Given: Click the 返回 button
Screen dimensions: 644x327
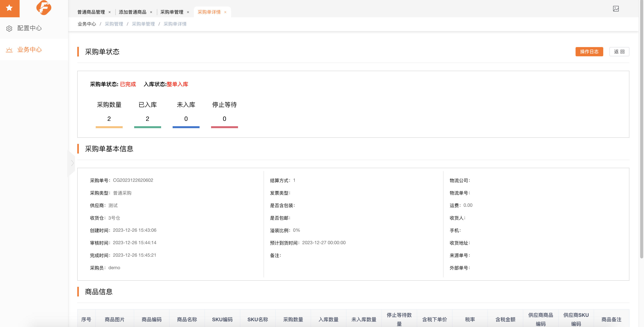Looking at the screenshot, I should click(x=619, y=52).
